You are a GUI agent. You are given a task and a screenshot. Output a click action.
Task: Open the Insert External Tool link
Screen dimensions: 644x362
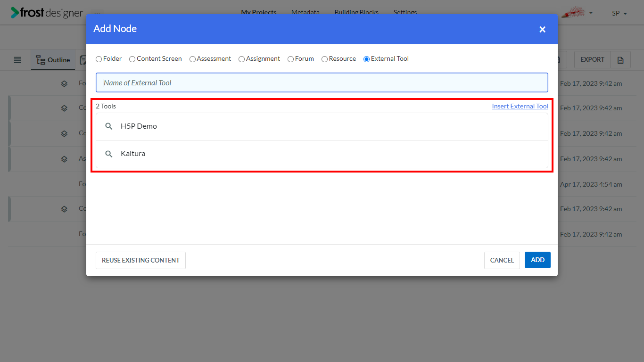pos(520,106)
